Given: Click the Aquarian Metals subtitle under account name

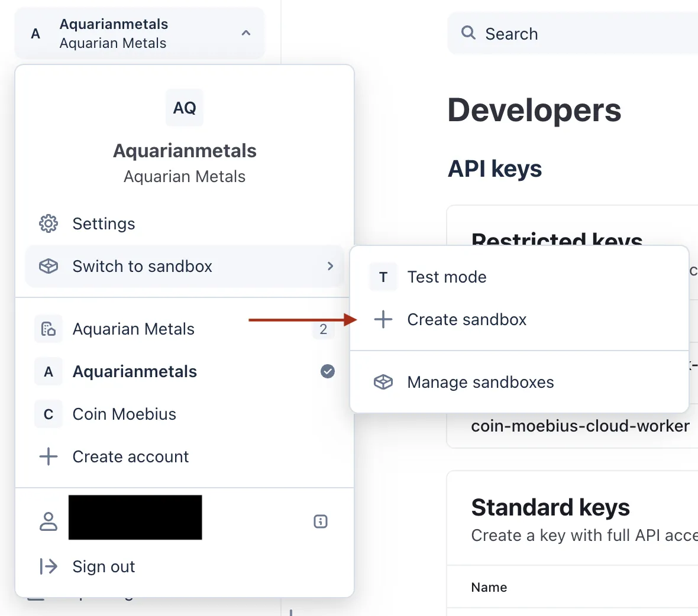Looking at the screenshot, I should [x=185, y=177].
